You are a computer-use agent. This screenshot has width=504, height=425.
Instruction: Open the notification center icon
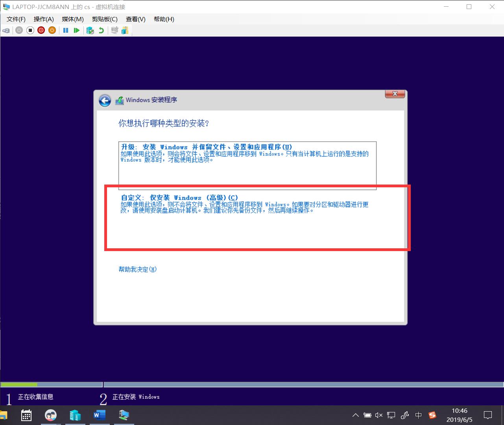pos(488,415)
